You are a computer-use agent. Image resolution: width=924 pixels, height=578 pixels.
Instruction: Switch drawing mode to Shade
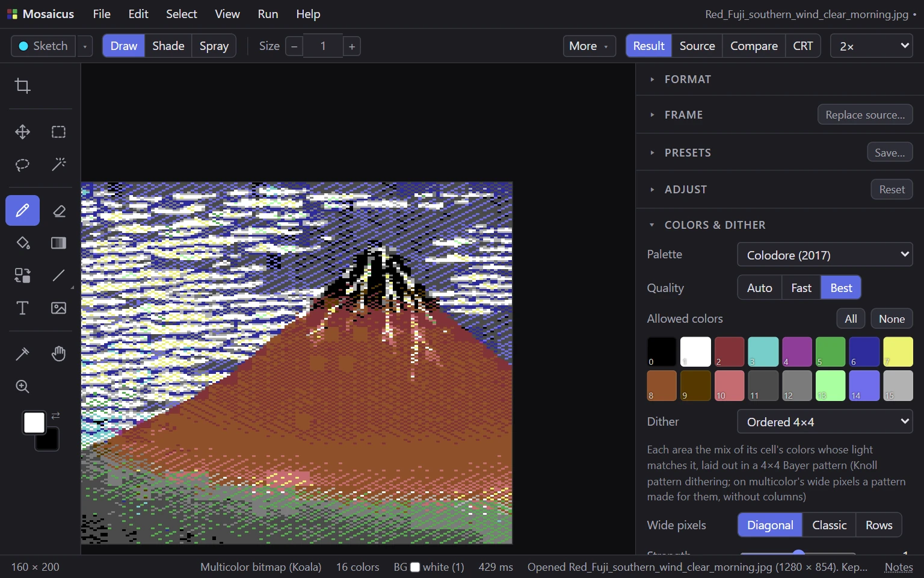click(x=168, y=46)
